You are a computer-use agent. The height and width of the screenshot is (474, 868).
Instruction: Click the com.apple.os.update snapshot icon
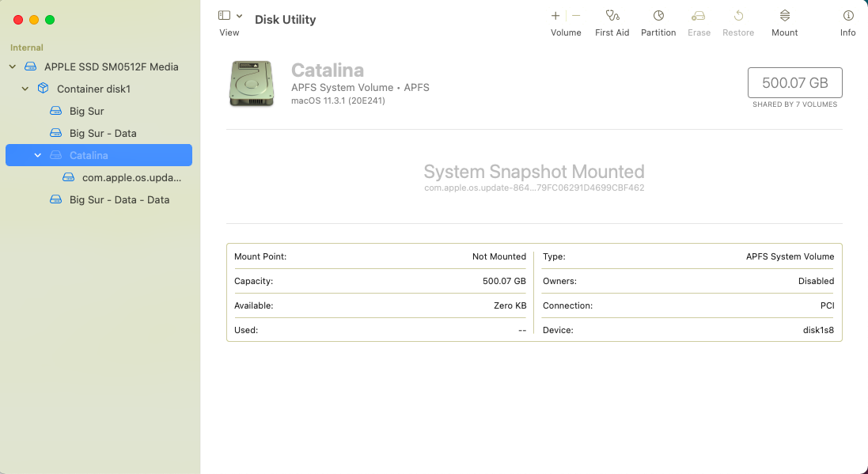(69, 177)
